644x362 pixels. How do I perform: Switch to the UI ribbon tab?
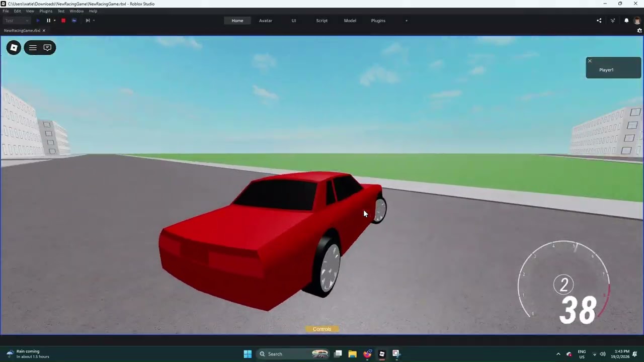click(294, 21)
